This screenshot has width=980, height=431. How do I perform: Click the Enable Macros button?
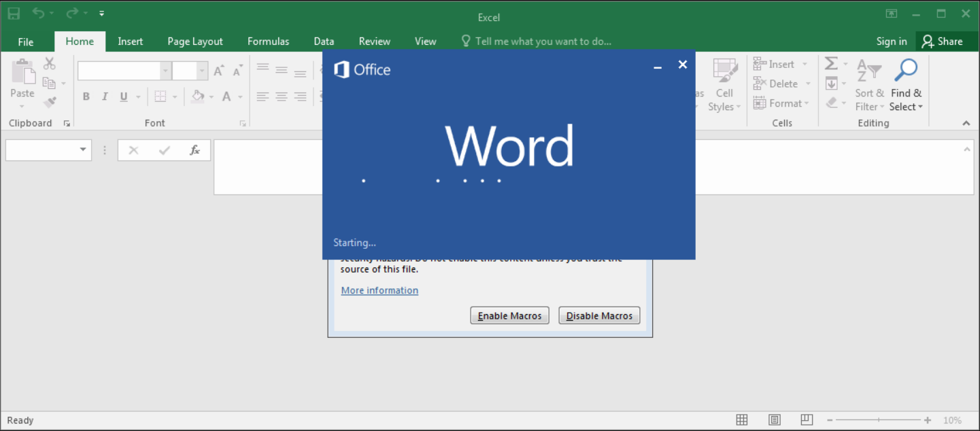coord(509,315)
